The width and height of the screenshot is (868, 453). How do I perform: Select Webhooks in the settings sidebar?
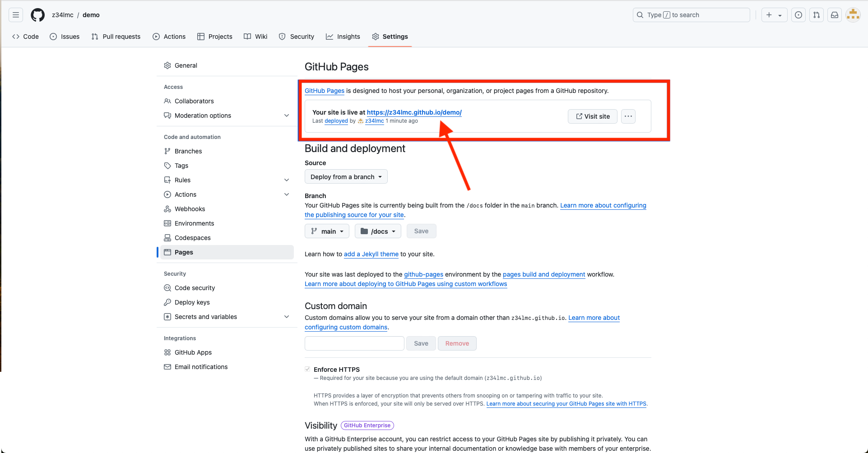pyautogui.click(x=190, y=209)
